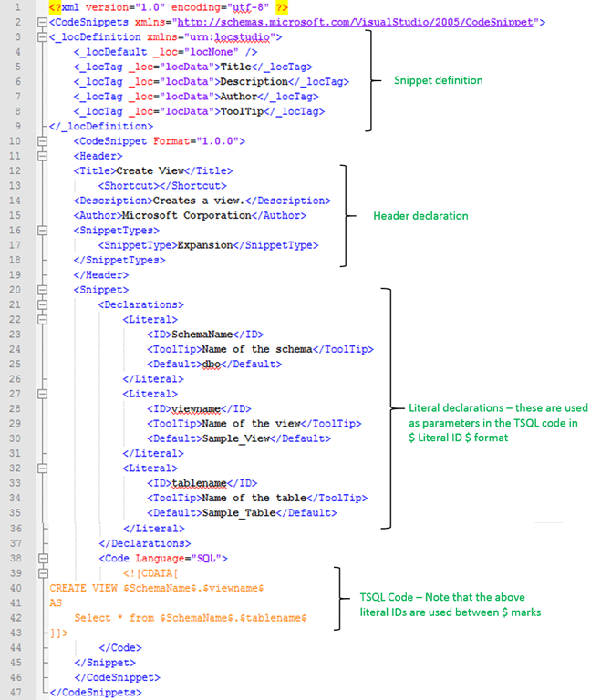Collapse the Declarations fold marker
The image size is (601, 700).
point(42,304)
